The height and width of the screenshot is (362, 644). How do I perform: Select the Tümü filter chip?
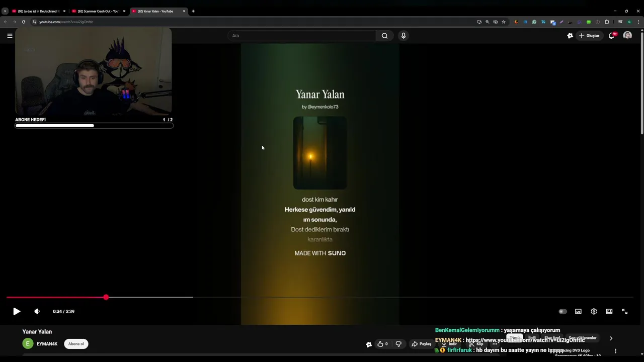(514, 338)
